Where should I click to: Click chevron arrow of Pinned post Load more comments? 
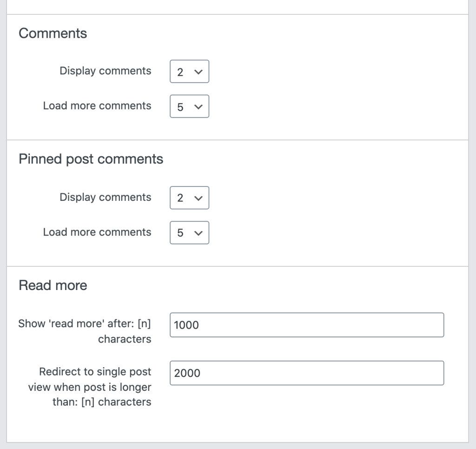198,233
